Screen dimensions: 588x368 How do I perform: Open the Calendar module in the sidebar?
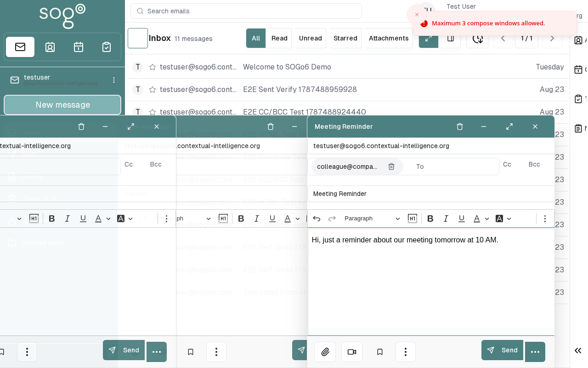pos(79,47)
